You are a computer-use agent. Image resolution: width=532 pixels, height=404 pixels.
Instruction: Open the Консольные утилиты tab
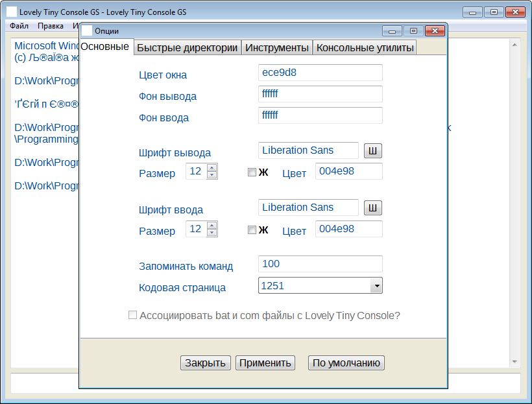[365, 47]
